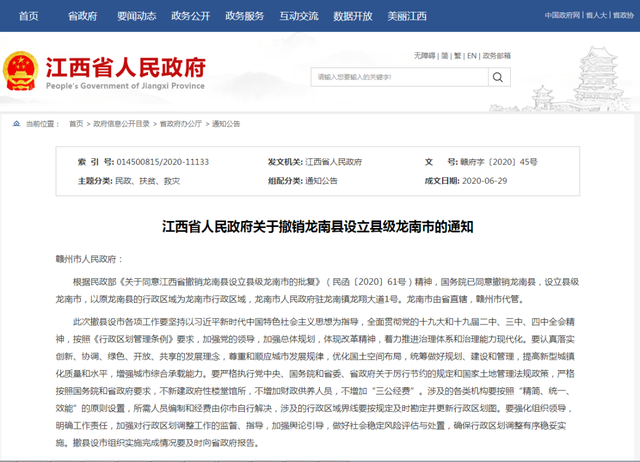Open the 政务邮箱 mailbox link
Screen dimensions: 640x462
point(496,56)
